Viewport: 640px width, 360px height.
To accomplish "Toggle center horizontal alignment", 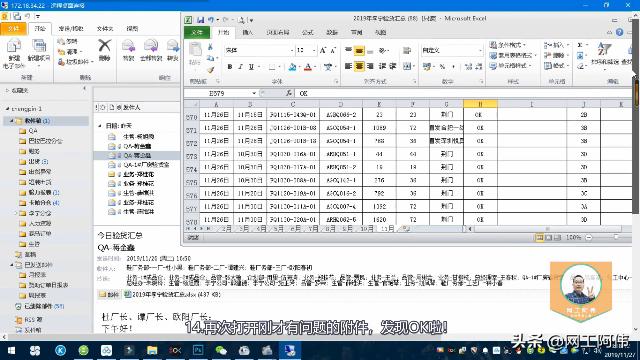I will pyautogui.click(x=359, y=66).
